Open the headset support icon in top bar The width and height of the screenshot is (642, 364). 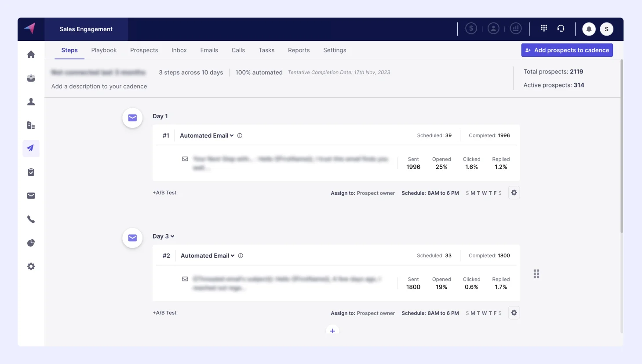click(561, 28)
